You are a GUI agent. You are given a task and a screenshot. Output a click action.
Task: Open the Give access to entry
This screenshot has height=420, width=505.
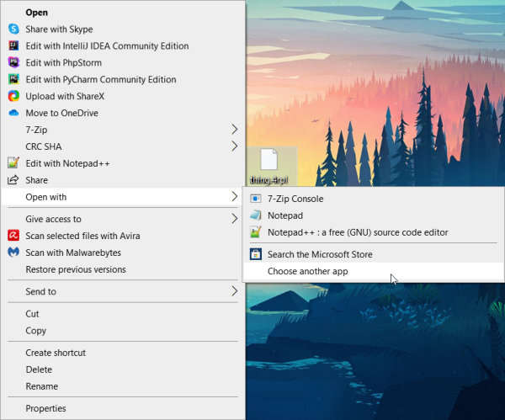pyautogui.click(x=123, y=219)
